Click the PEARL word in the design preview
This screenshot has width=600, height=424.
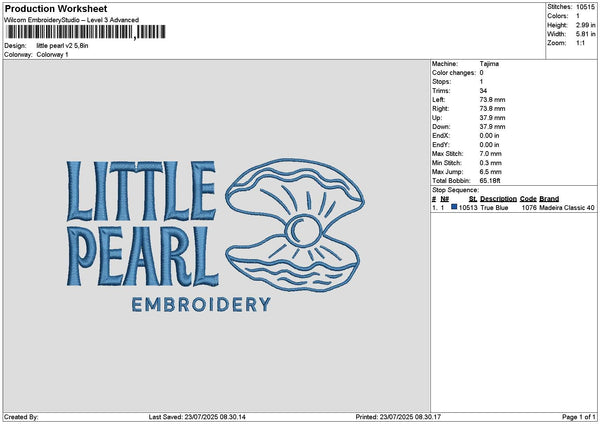pyautogui.click(x=142, y=256)
